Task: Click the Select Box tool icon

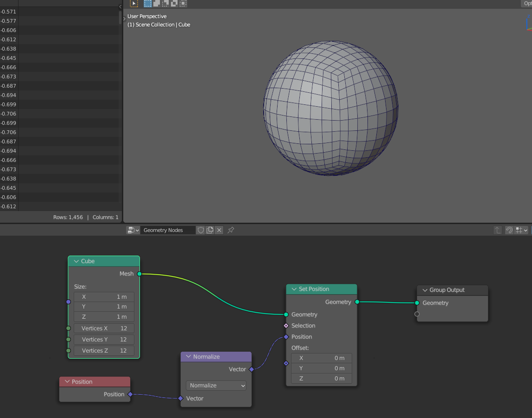Action: coord(133,3)
